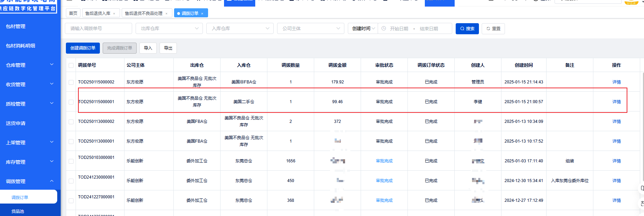Open the 公司主体 dropdown
Image resolution: width=644 pixels, height=216 pixels.
pyautogui.click(x=310, y=29)
